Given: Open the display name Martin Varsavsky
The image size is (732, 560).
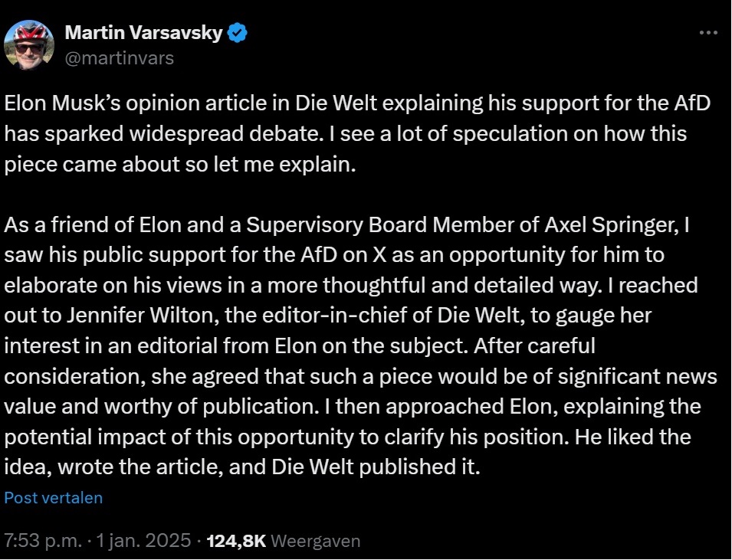Looking at the screenshot, I should point(144,33).
